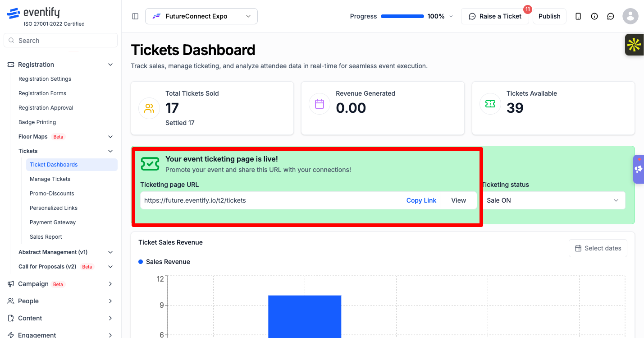
Task: Click the Tickets Available ticket icon
Action: (490, 104)
